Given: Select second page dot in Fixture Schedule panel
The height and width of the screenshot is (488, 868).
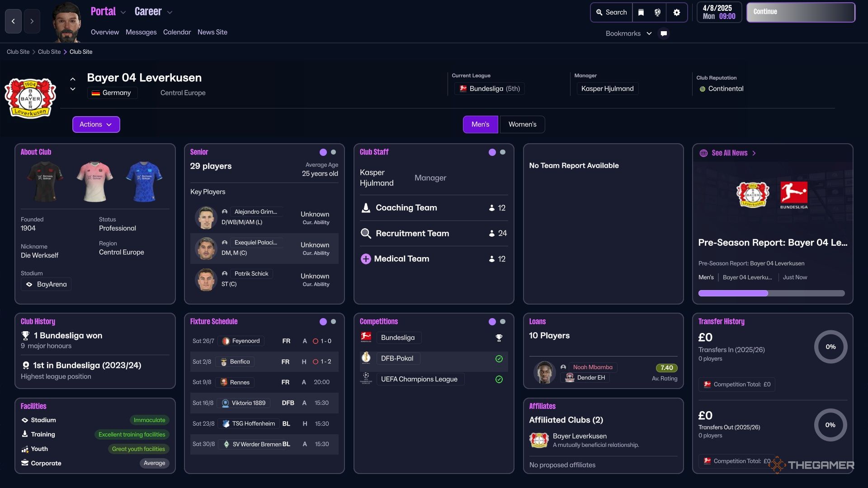Looking at the screenshot, I should pyautogui.click(x=333, y=322).
